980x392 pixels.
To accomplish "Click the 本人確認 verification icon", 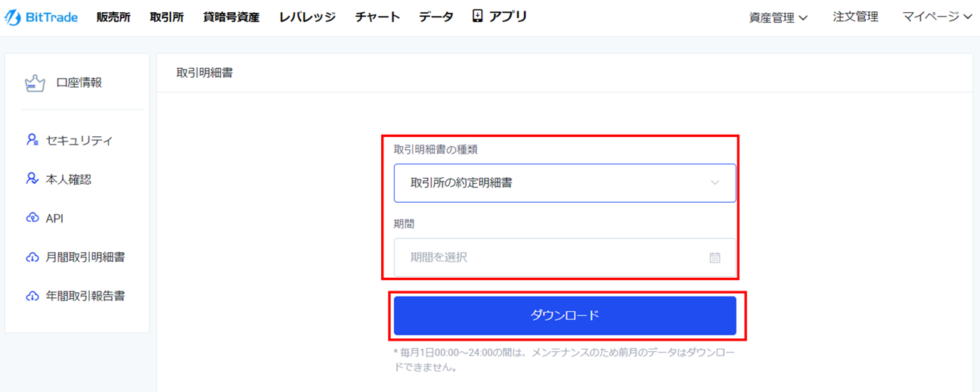I will click(33, 179).
